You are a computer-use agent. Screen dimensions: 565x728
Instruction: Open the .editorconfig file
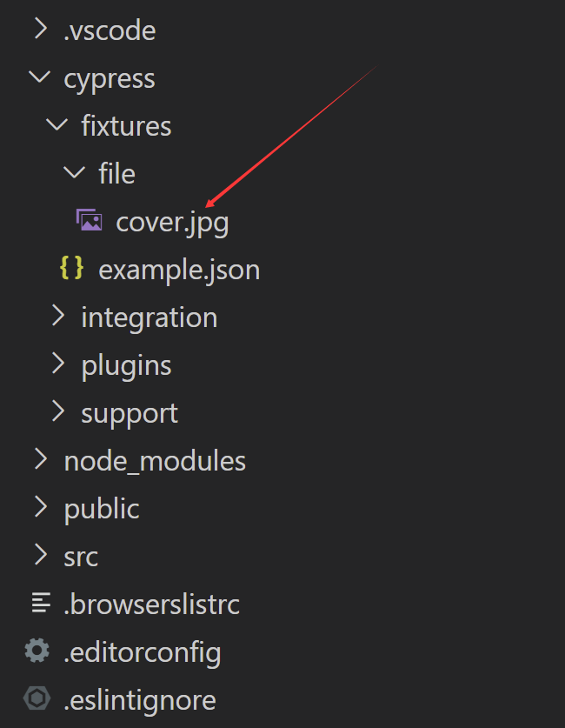143,653
